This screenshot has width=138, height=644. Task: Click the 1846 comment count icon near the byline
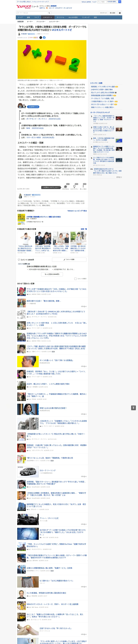tap(30, 37)
